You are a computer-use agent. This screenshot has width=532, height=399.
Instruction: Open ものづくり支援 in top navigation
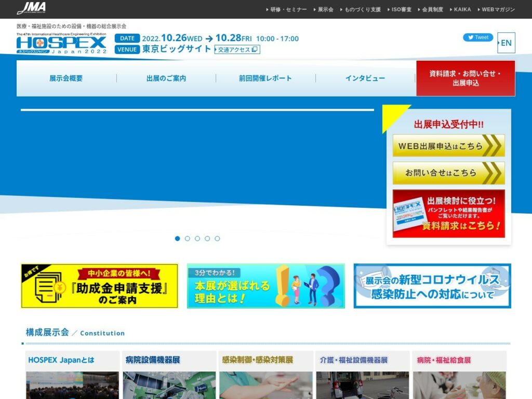pos(361,9)
